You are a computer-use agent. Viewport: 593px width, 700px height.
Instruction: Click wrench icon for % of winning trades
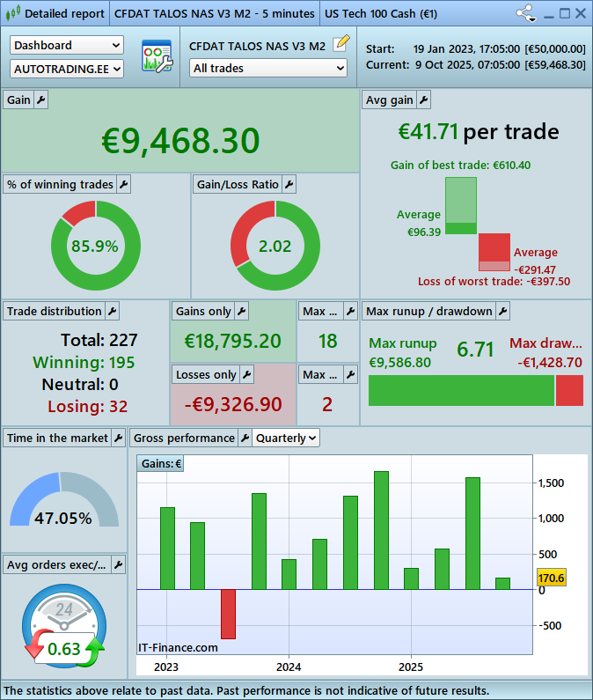click(x=123, y=184)
